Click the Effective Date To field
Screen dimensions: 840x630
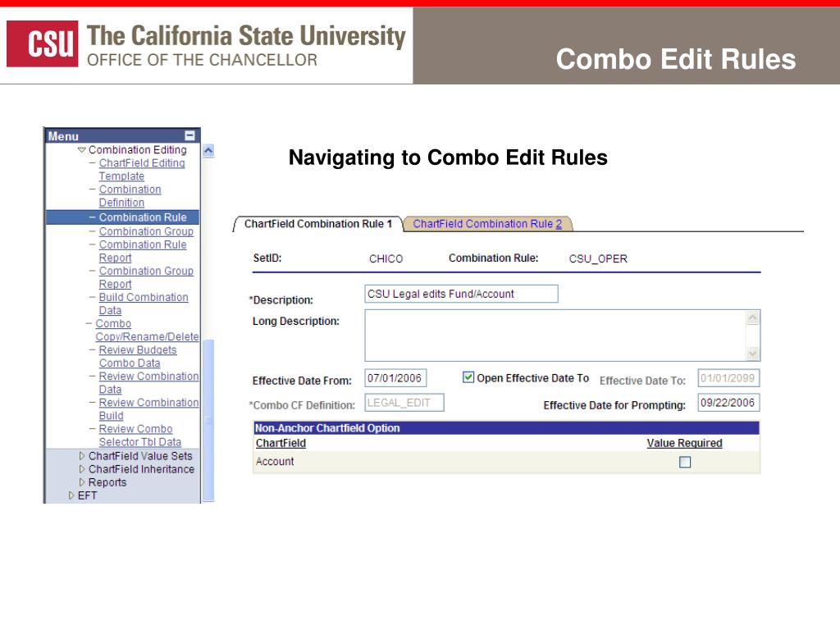click(x=728, y=377)
